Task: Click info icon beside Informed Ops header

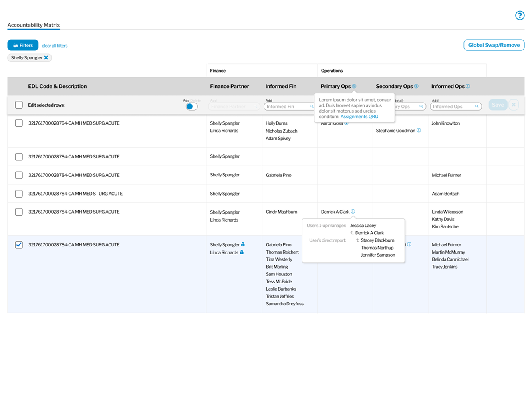Action: (468, 86)
